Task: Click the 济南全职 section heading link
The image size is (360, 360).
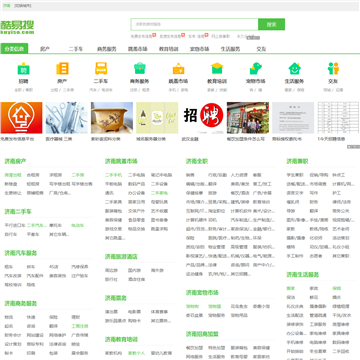Action: (197, 161)
